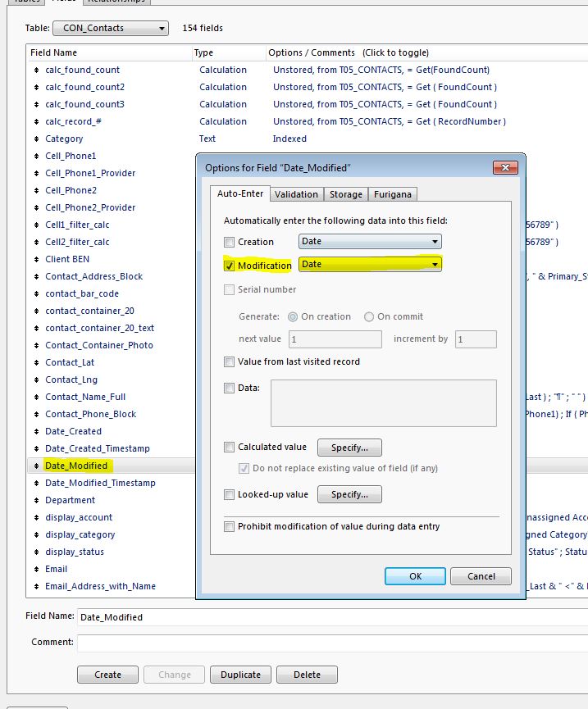Image resolution: width=588 pixels, height=709 pixels.
Task: Enable the Creation auto-enter checkbox
Action: [x=230, y=243]
